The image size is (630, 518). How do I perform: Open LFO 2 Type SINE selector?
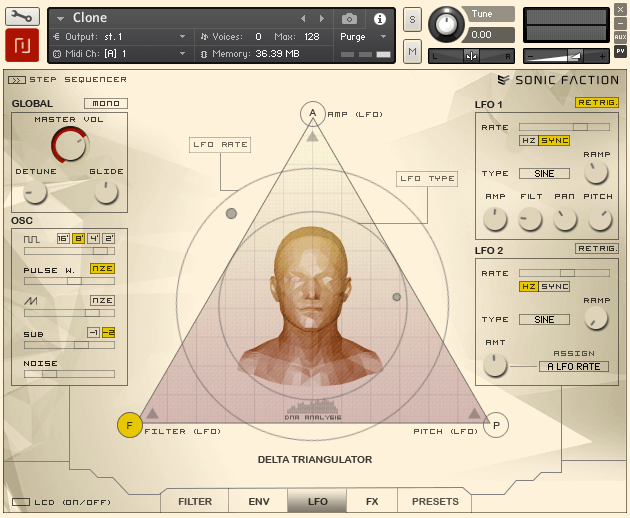(544, 319)
